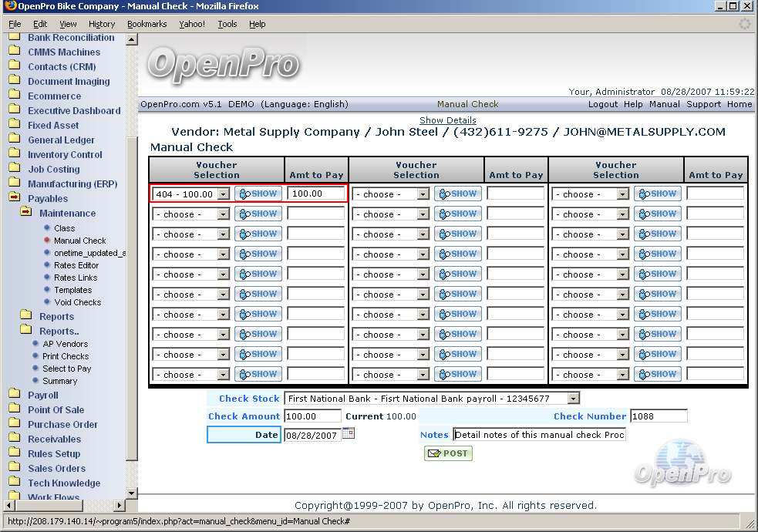Click the Sales Orders folder icon
Image resolution: width=758 pixels, height=532 pixels.
pyautogui.click(x=15, y=468)
